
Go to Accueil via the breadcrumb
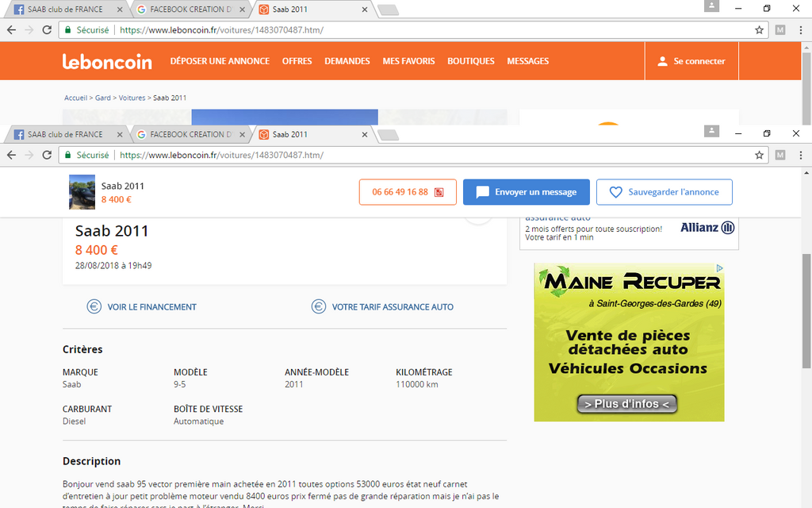coord(75,98)
